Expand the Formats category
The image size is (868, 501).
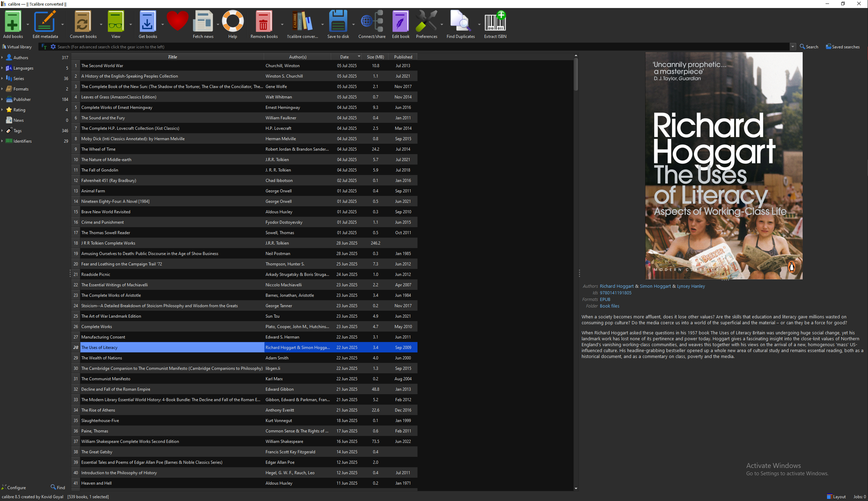coord(2,89)
